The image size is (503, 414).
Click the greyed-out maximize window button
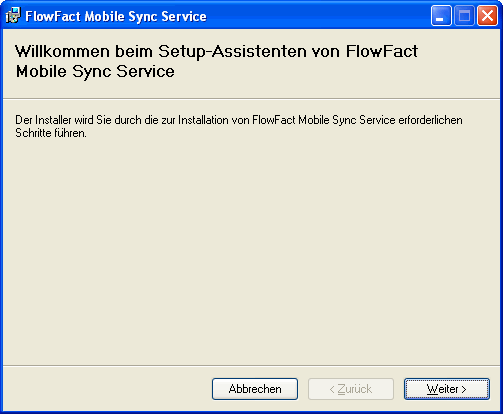point(464,16)
